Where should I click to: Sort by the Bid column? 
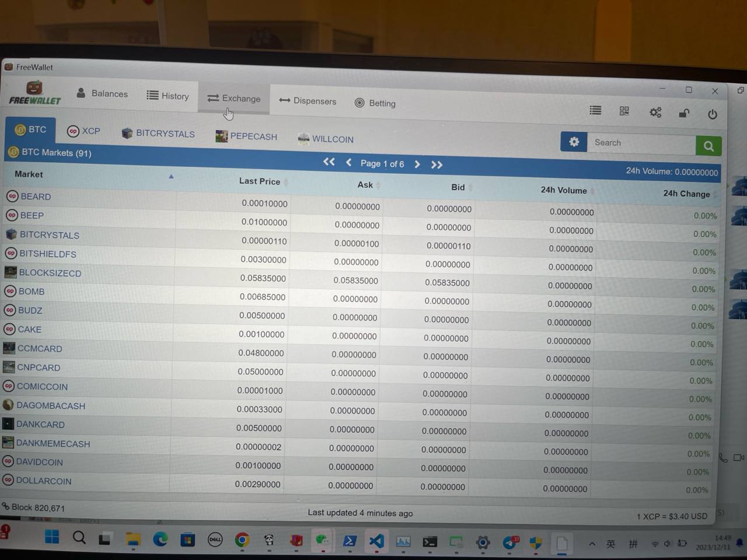[458, 187]
